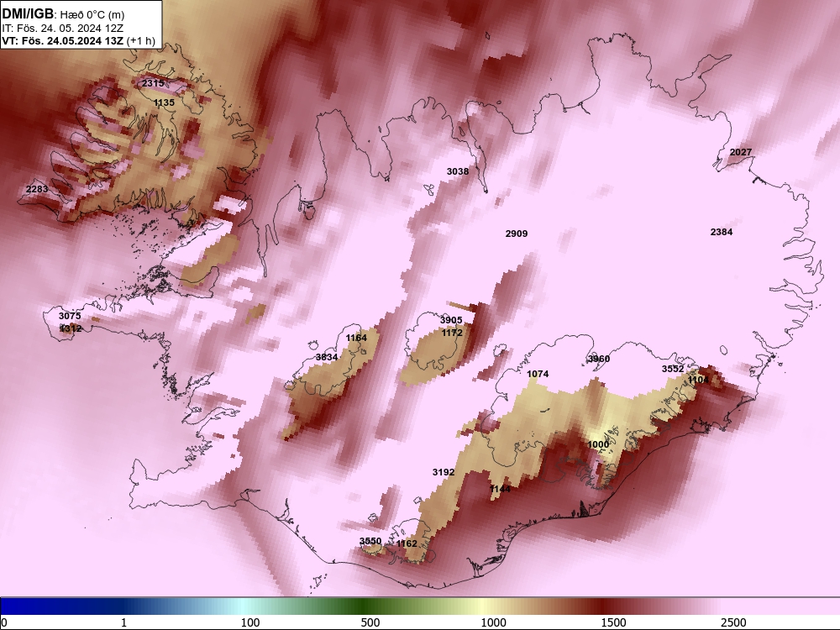Click the map value 3038
The width and height of the screenshot is (840, 630).
[x=458, y=171]
